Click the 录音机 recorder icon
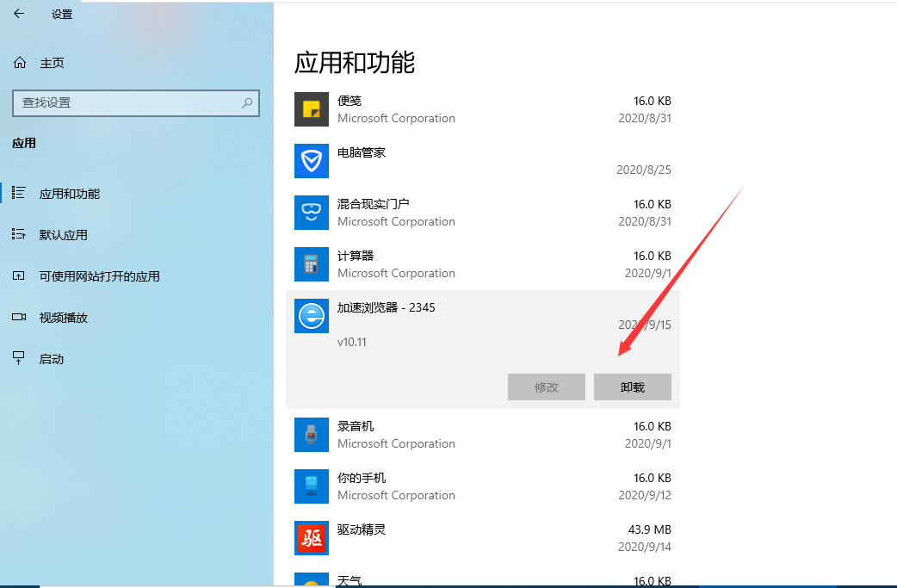This screenshot has width=897, height=588. coord(312,435)
